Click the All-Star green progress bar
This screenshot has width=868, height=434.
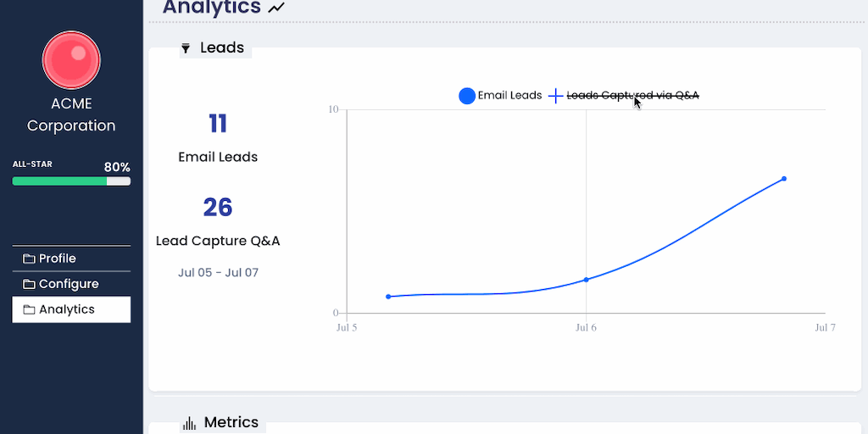pyautogui.click(x=71, y=181)
